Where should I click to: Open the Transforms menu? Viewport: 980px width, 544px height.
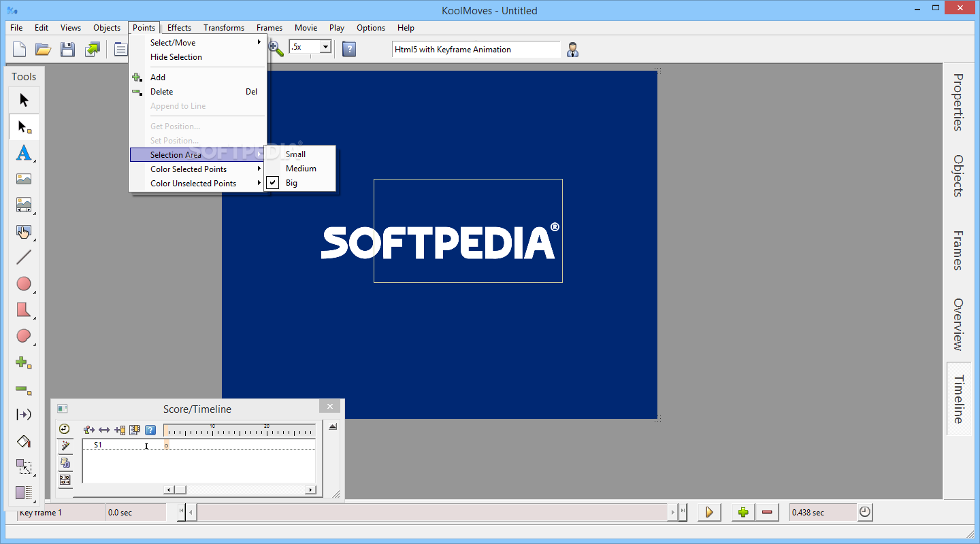(x=224, y=28)
